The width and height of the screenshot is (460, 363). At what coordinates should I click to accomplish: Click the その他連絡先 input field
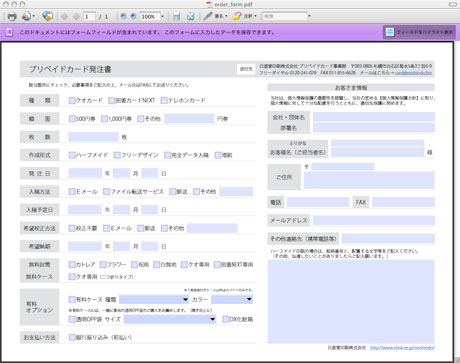pos(388,239)
